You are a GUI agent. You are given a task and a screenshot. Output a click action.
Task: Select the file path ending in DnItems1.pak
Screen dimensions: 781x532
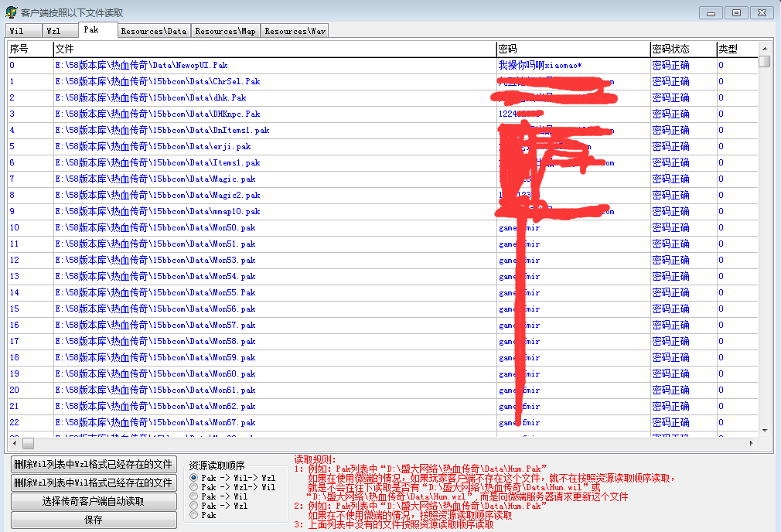[x=162, y=131]
